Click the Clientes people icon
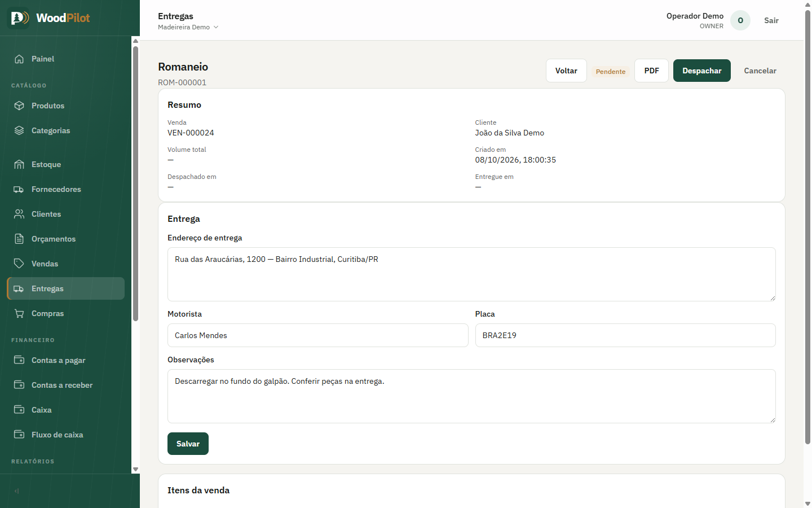This screenshot has height=508, width=812. 19,214
